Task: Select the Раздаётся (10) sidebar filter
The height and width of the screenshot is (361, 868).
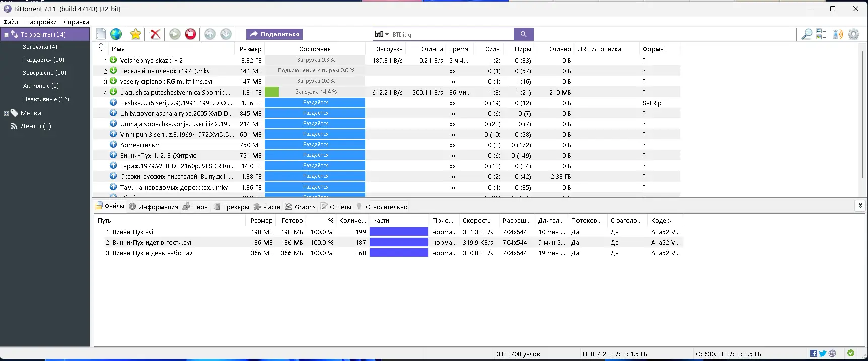Action: [x=44, y=60]
